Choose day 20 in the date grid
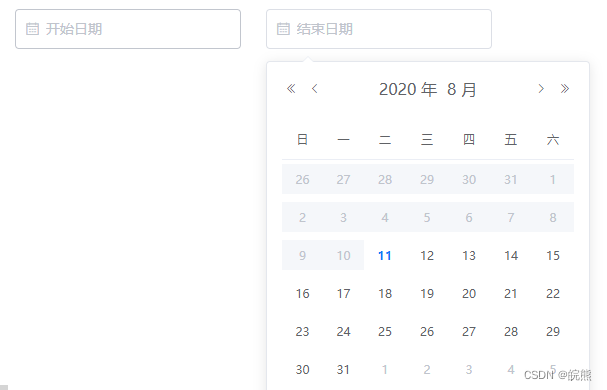Screen dimensions: 607x390 point(469,294)
